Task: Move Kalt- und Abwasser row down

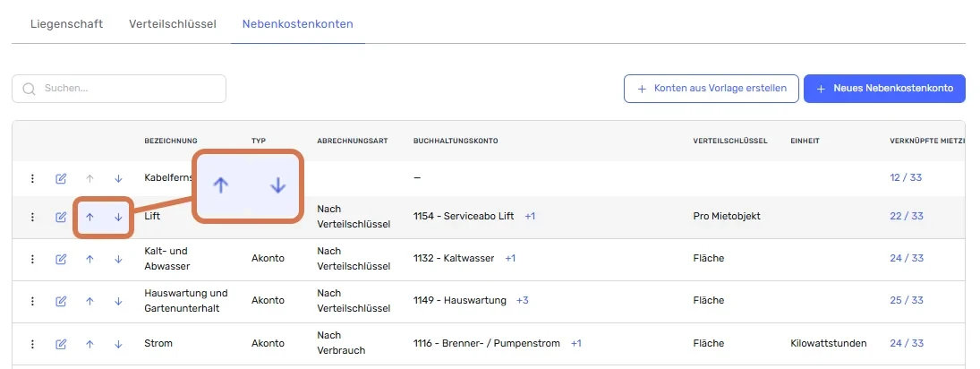Action: coord(118,259)
